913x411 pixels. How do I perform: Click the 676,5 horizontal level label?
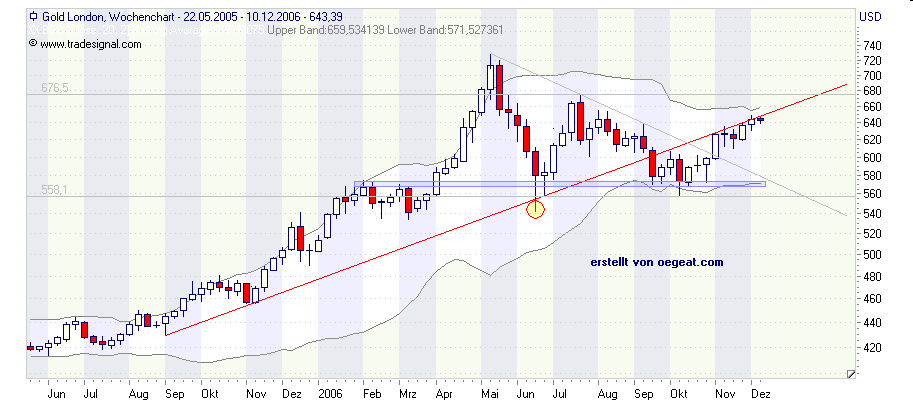tap(55, 88)
